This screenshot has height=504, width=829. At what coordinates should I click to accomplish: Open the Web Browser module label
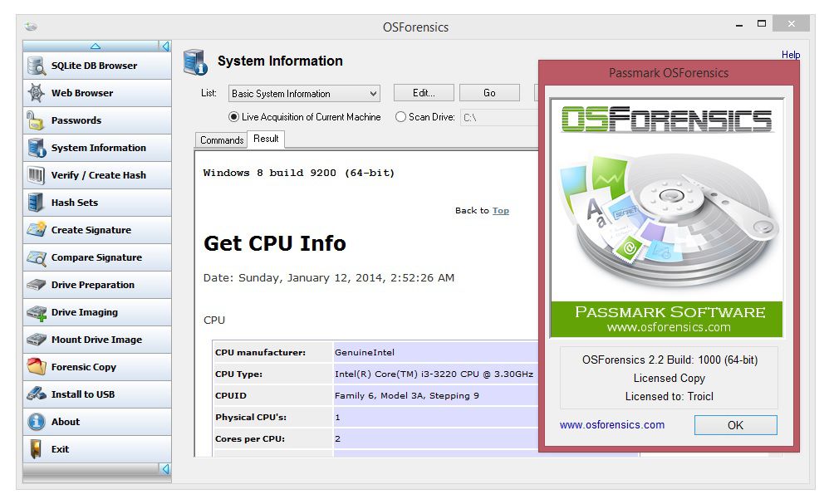point(82,93)
